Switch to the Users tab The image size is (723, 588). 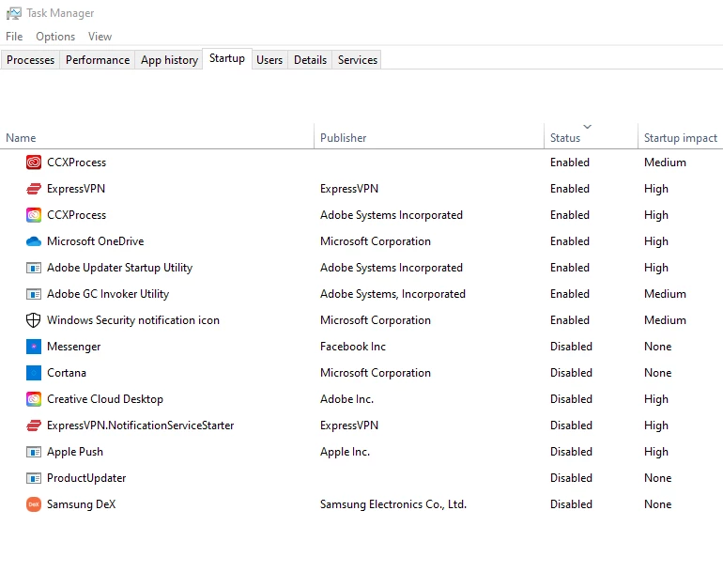pyautogui.click(x=269, y=60)
